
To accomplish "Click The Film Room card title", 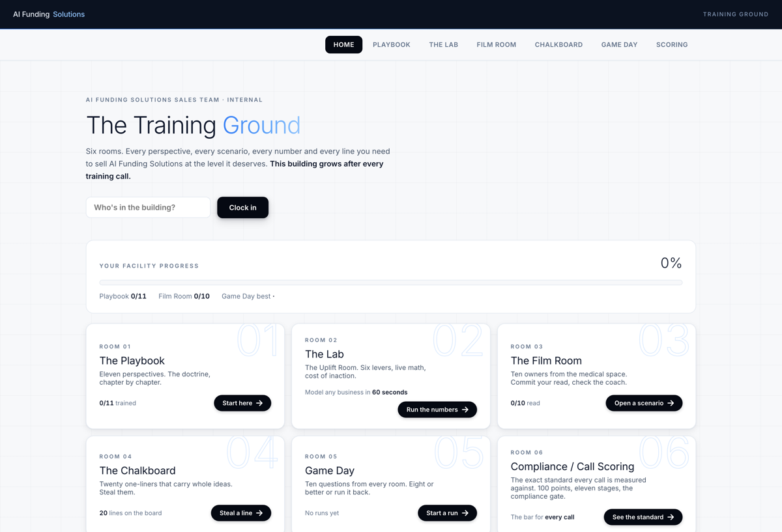I will pos(546,361).
